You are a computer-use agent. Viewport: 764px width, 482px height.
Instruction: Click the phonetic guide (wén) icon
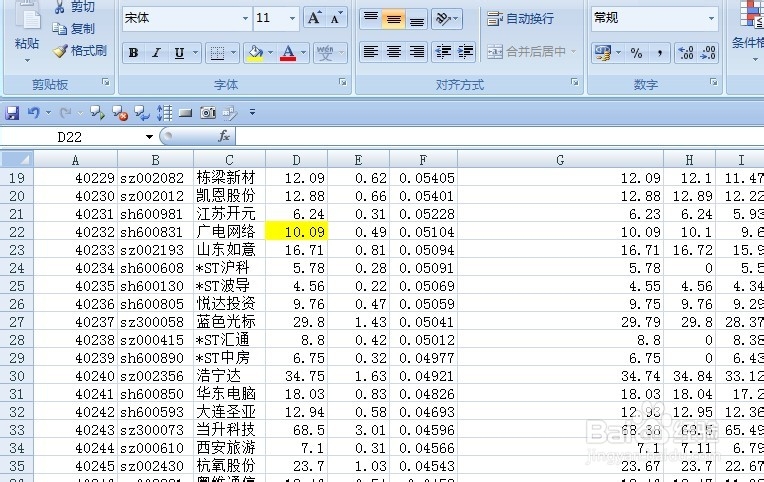pyautogui.click(x=325, y=53)
